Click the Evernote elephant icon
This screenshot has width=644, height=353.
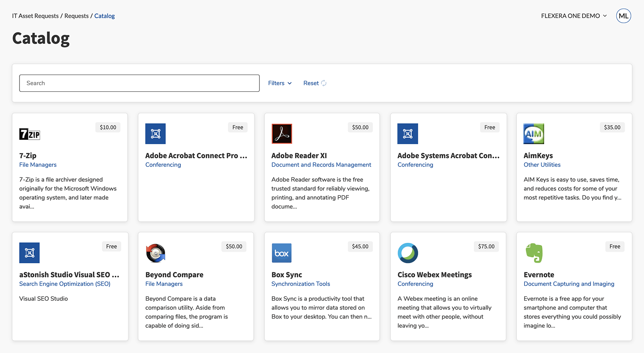534,253
